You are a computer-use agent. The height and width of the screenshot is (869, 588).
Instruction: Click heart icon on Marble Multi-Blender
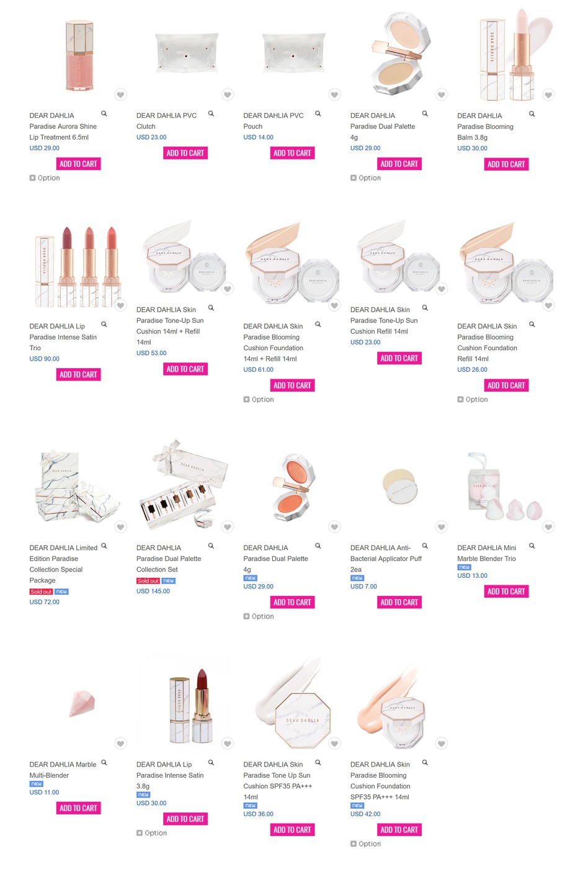[121, 744]
